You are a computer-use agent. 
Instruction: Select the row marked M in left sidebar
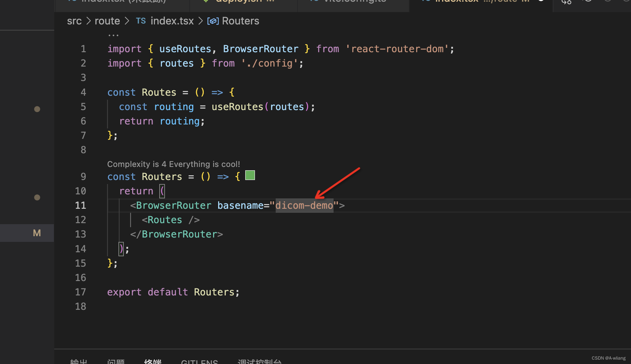(27, 233)
